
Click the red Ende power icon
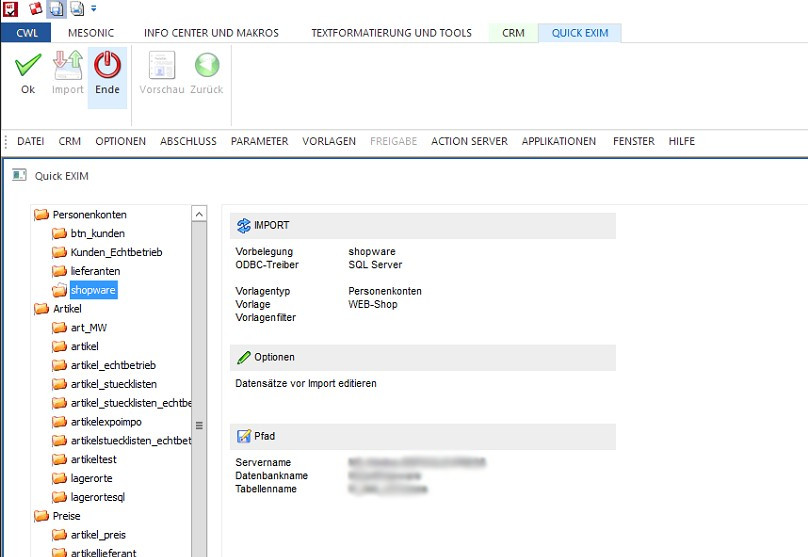pos(107,66)
